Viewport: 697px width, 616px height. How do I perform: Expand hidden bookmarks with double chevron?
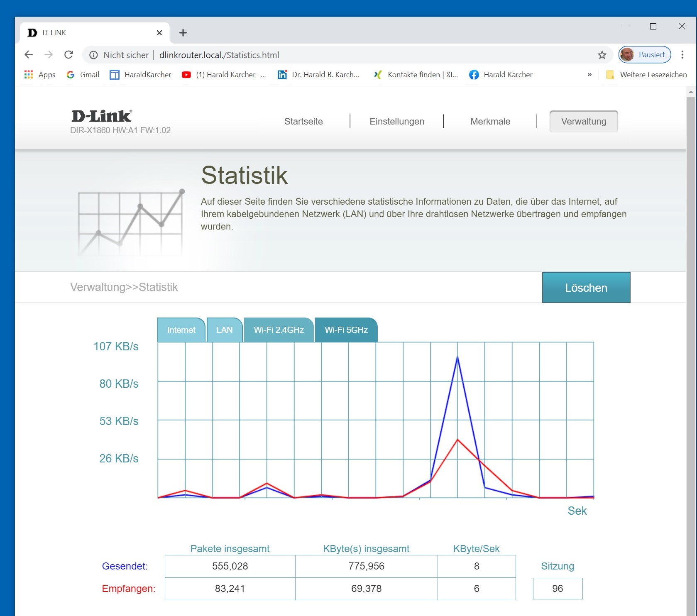coord(589,75)
